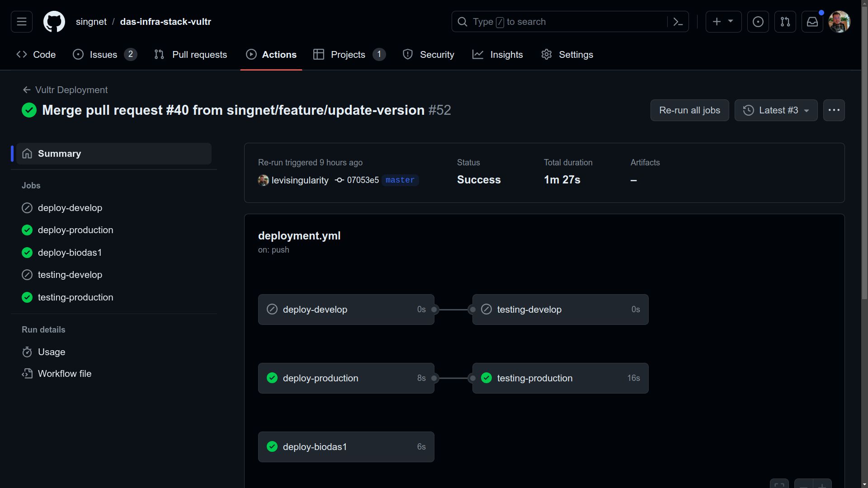Go back to Vultr Deployment workflow
Viewport: 868px width, 488px height.
(x=65, y=90)
